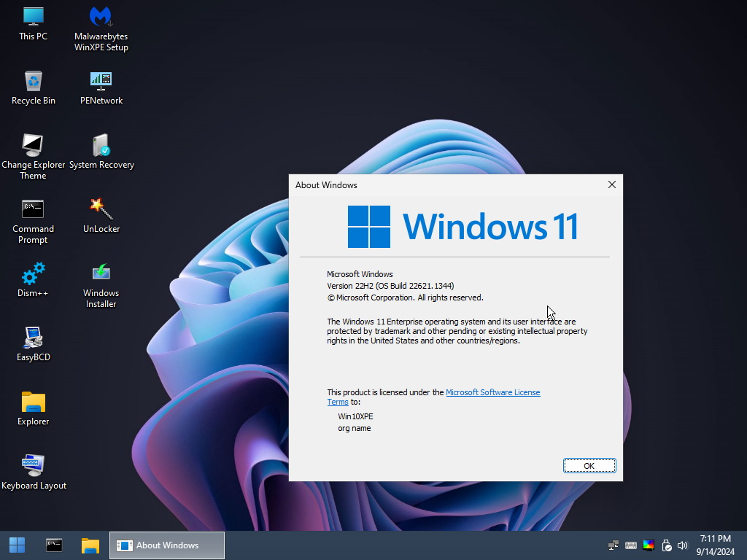Viewport: 747px width, 560px height.
Task: Open the volume speaker tray icon
Action: [683, 545]
